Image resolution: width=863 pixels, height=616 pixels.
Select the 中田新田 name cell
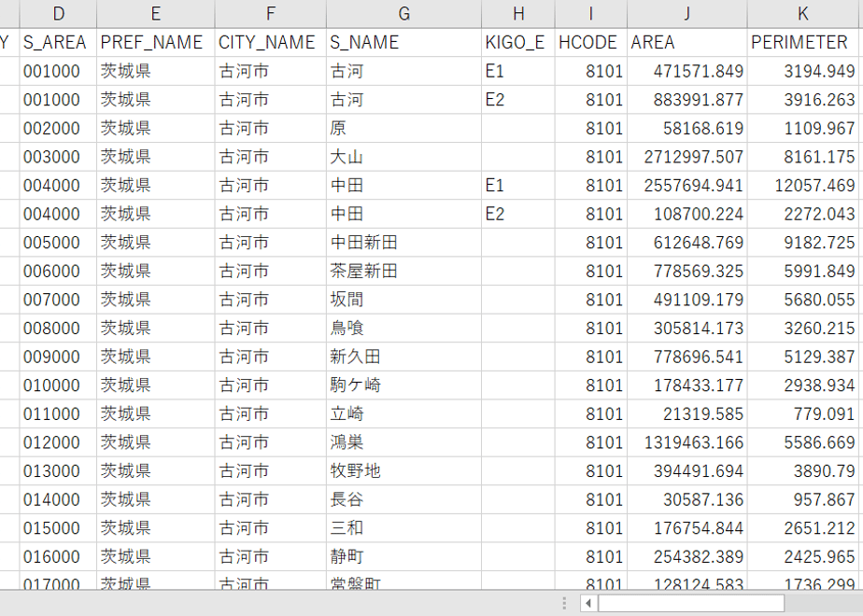coord(404,243)
